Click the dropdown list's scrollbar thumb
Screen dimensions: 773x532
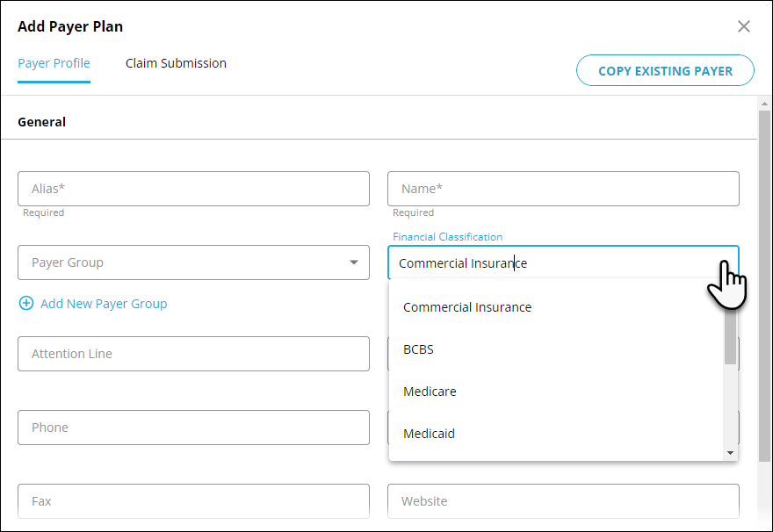(x=730, y=336)
